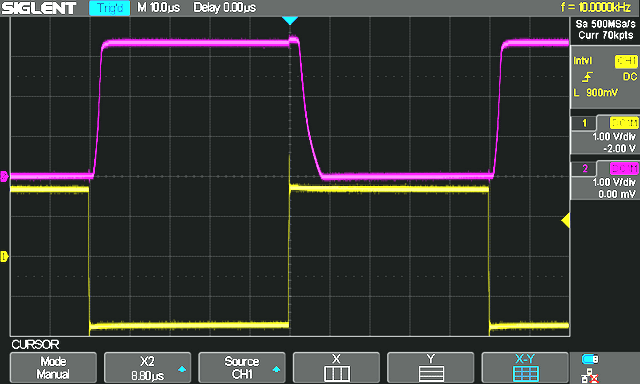This screenshot has width=640, height=384.
Task: Click channel 2 scale 1.00 V/div
Action: pos(614,182)
